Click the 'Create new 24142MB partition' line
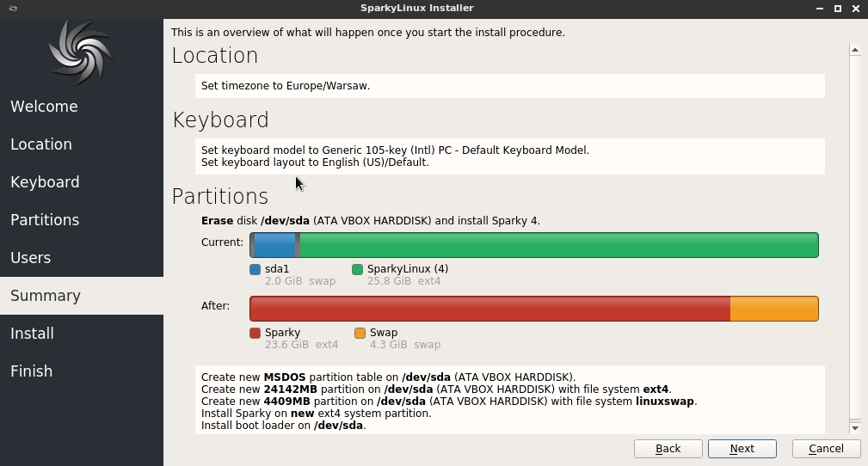Screen dimensions: 868x466 click(437, 389)
